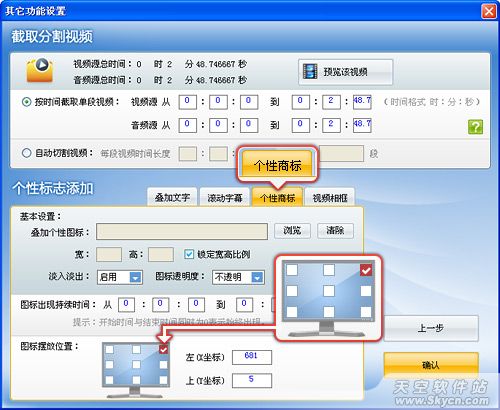Switch to the 叠加文字 tab
The image size is (500, 410).
click(172, 198)
